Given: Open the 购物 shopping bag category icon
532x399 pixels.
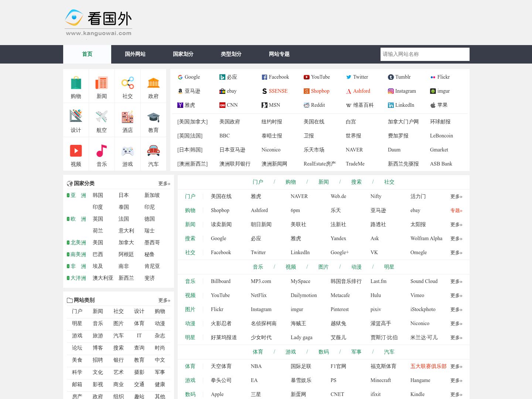Looking at the screenshot, I should click(76, 83).
